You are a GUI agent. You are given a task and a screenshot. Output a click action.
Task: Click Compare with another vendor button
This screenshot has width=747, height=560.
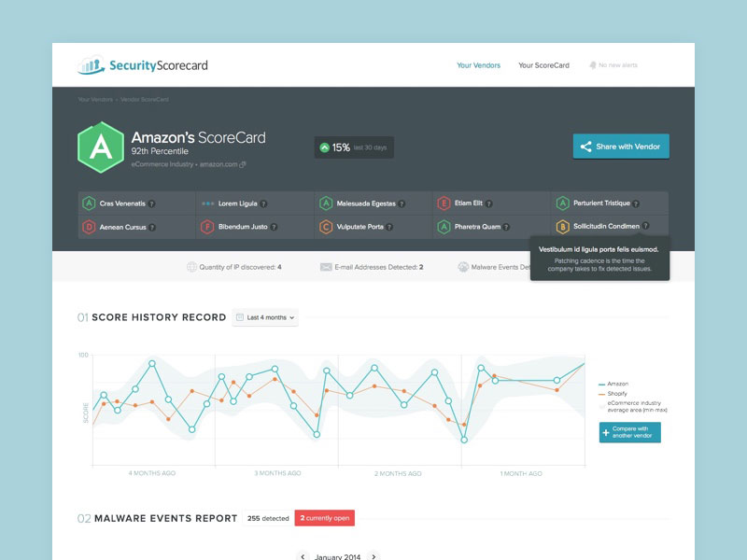[x=630, y=432]
